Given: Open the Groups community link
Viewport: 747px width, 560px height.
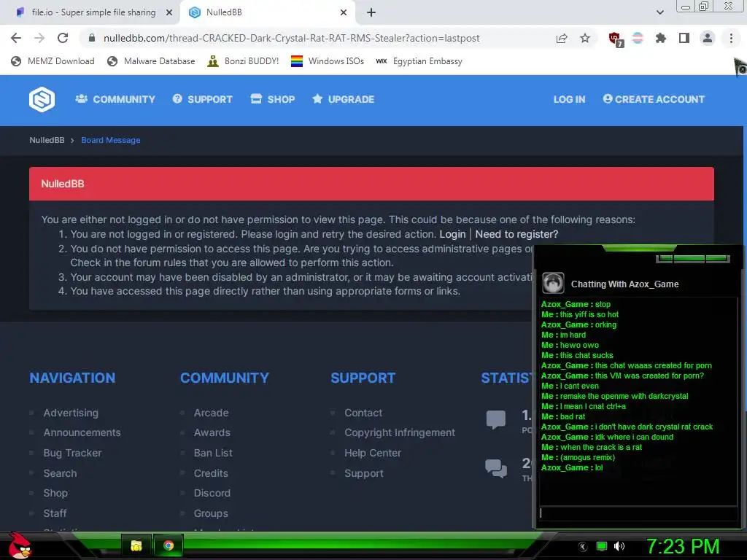Looking at the screenshot, I should (x=211, y=513).
